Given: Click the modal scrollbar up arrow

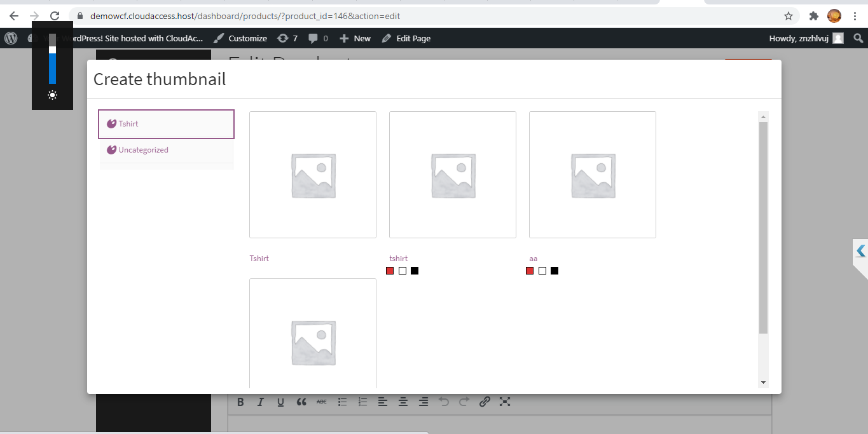Looking at the screenshot, I should click(764, 117).
